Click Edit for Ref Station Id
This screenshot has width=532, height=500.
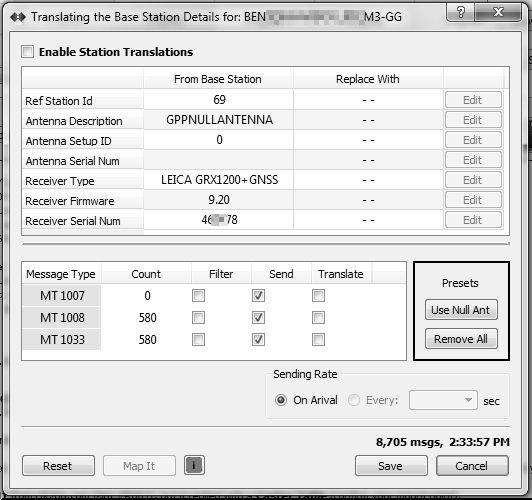473,100
